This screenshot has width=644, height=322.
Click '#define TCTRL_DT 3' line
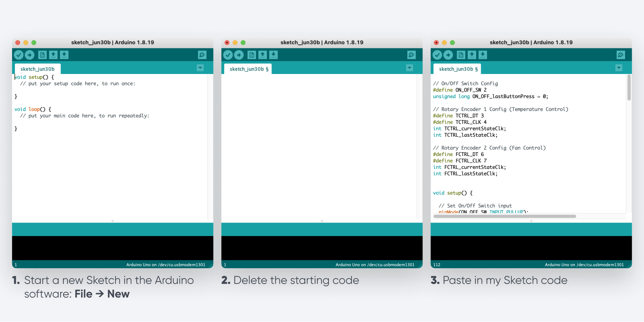(x=458, y=116)
